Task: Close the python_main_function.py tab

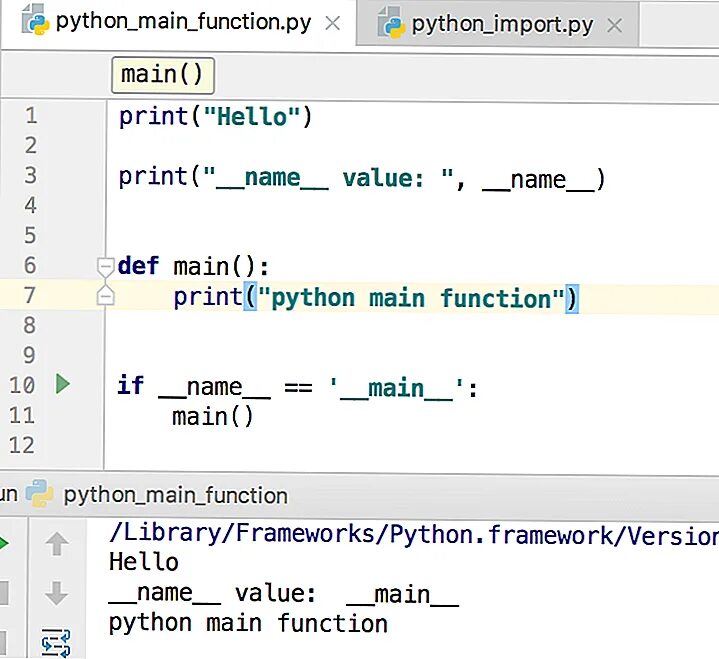Action: (332, 23)
